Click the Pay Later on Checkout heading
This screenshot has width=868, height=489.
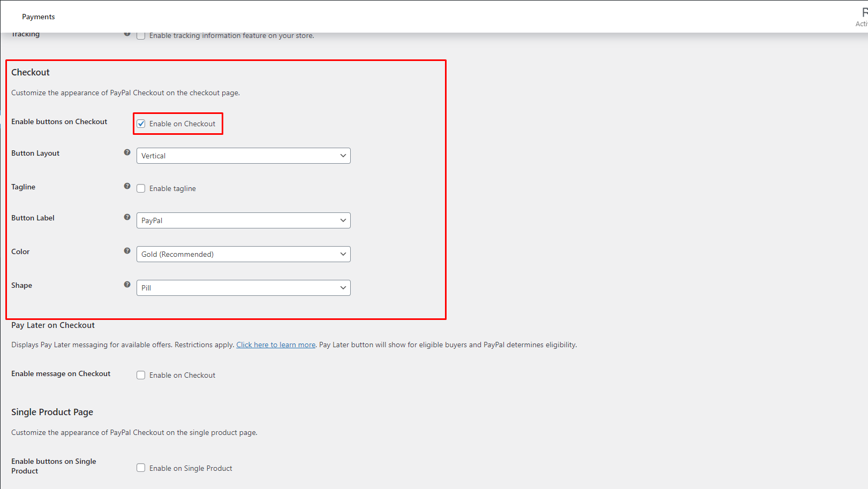click(x=53, y=325)
